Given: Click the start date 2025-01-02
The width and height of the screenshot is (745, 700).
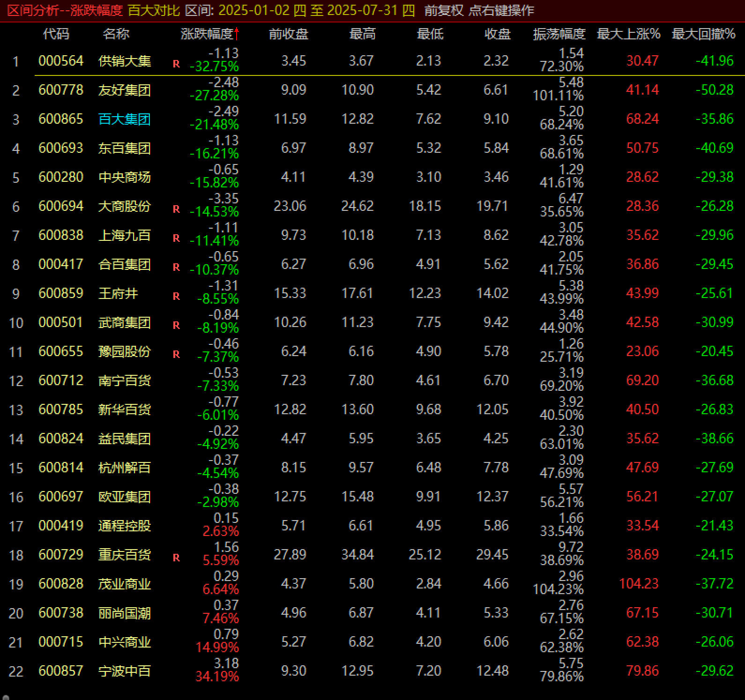Looking at the screenshot, I should point(254,10).
